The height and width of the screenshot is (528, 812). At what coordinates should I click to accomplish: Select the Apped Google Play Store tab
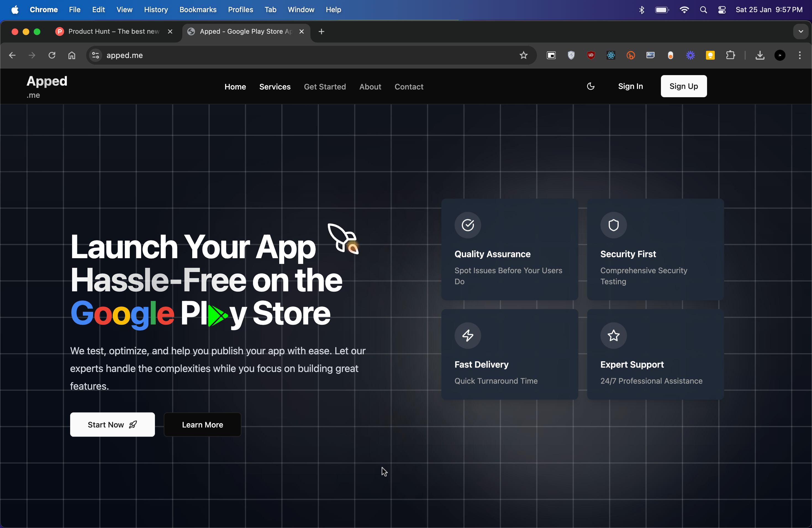pos(246,31)
